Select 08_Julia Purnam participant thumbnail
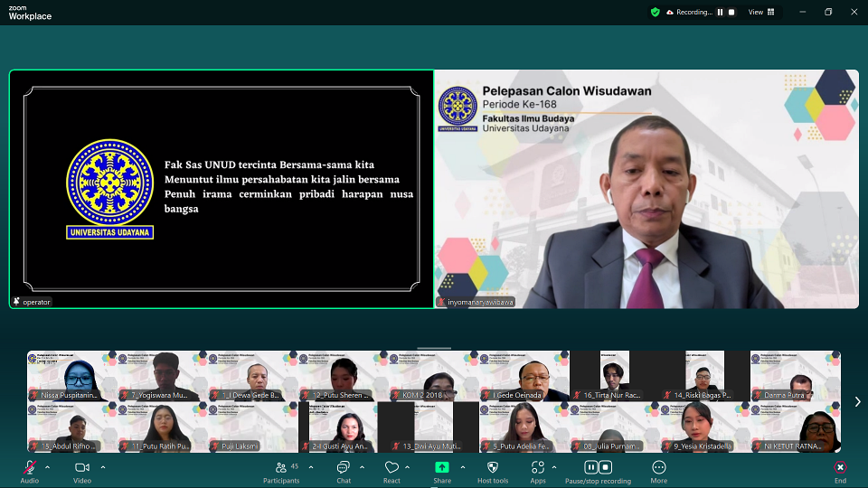The image size is (868, 488). [x=615, y=427]
